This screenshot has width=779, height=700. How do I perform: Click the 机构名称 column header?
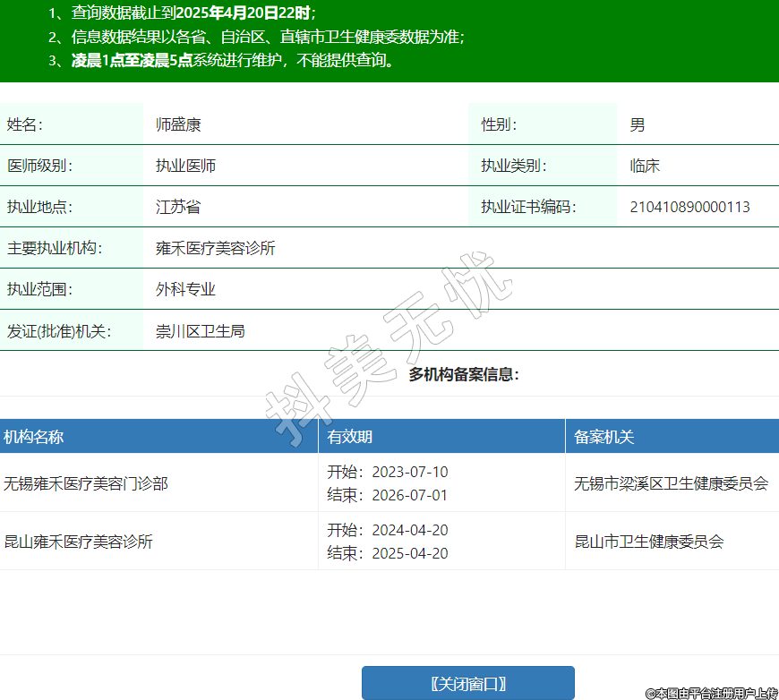[x=34, y=437]
